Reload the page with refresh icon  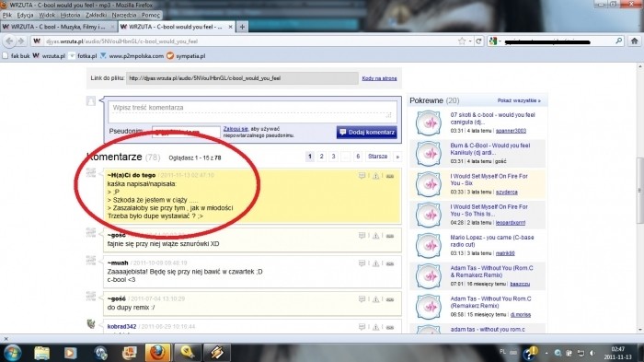(478, 41)
